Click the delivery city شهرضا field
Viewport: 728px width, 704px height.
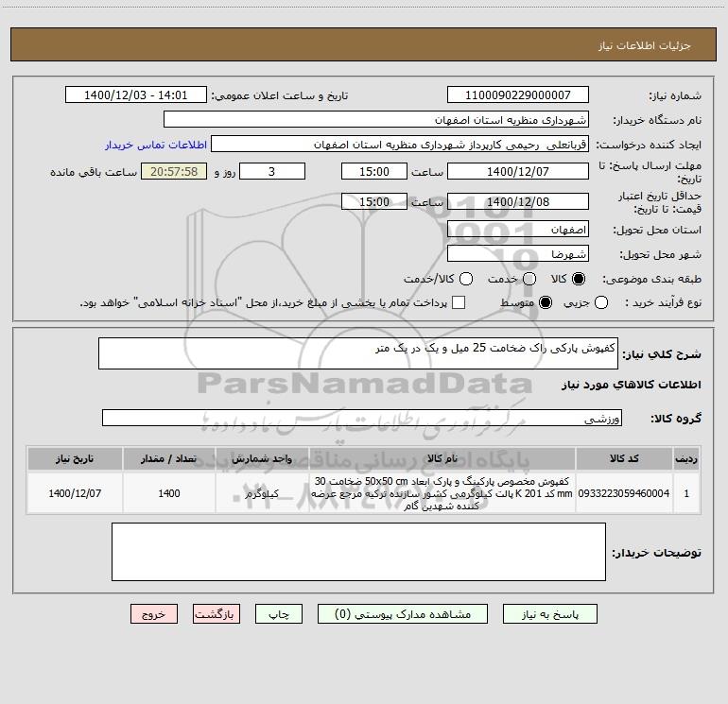[x=518, y=254]
